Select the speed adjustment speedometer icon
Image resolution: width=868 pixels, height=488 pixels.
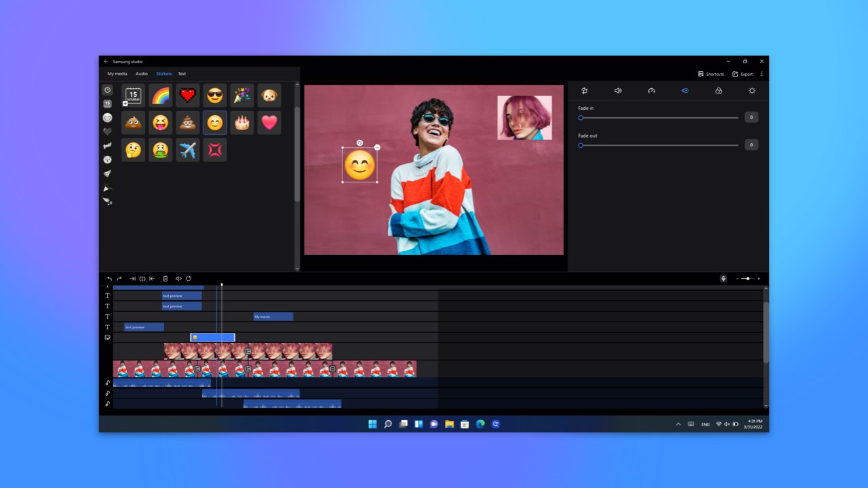651,90
